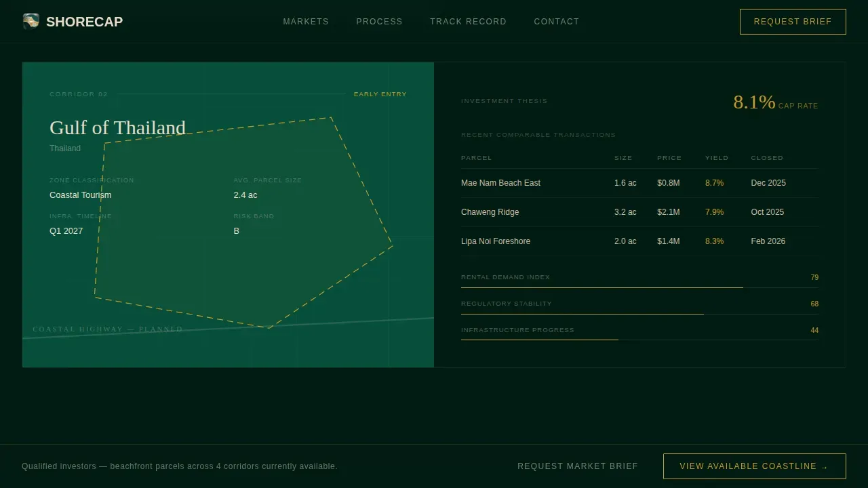Select the Infrastructure Progress bar
Image resolution: width=868 pixels, height=488 pixels.
pos(639,340)
